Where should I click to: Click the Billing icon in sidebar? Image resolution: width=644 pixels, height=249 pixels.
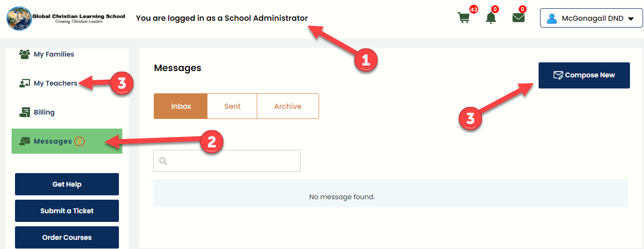pyautogui.click(x=25, y=112)
